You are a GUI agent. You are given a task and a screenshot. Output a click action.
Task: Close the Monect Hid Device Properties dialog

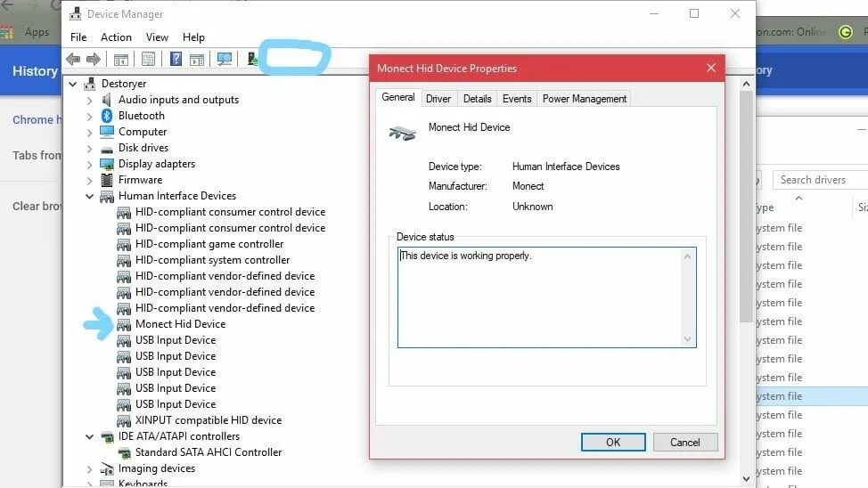(x=711, y=68)
